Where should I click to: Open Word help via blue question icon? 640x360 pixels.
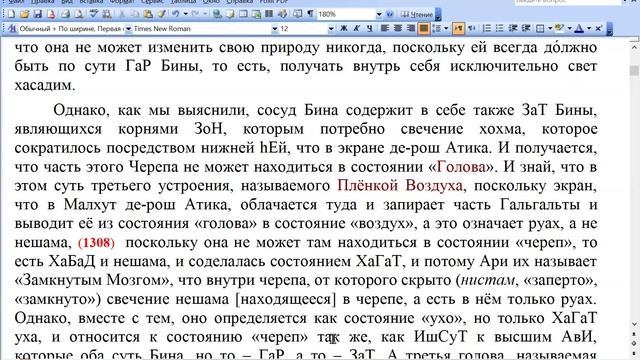click(389, 14)
